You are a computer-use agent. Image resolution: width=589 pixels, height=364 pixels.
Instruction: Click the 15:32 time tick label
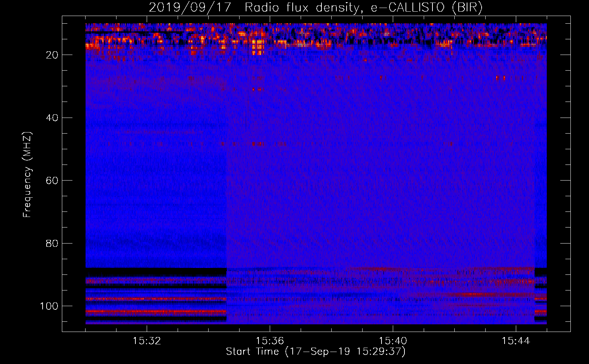(x=147, y=341)
